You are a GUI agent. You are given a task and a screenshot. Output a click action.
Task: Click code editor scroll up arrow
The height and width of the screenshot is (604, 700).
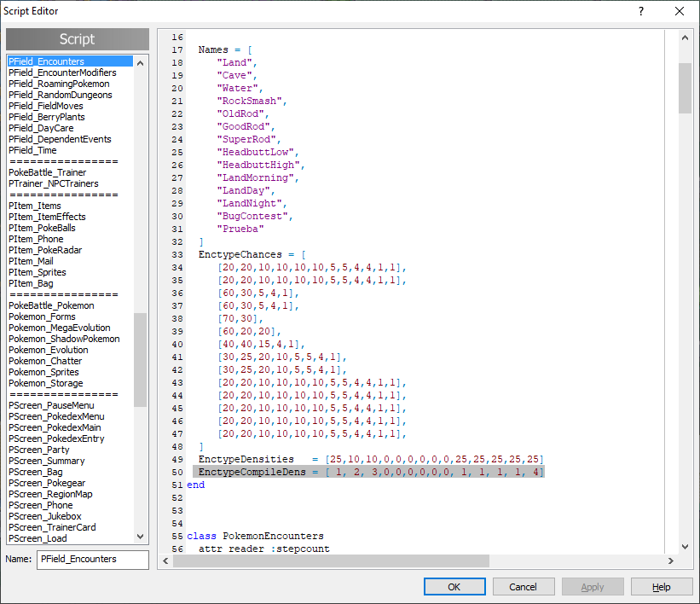[685, 38]
